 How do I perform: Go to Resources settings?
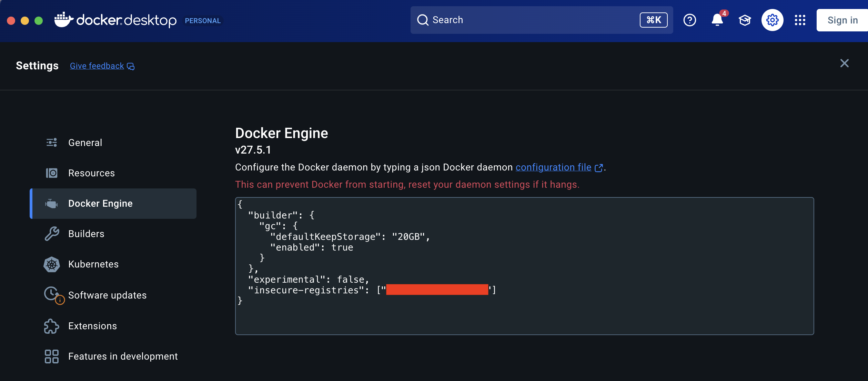[x=91, y=173]
